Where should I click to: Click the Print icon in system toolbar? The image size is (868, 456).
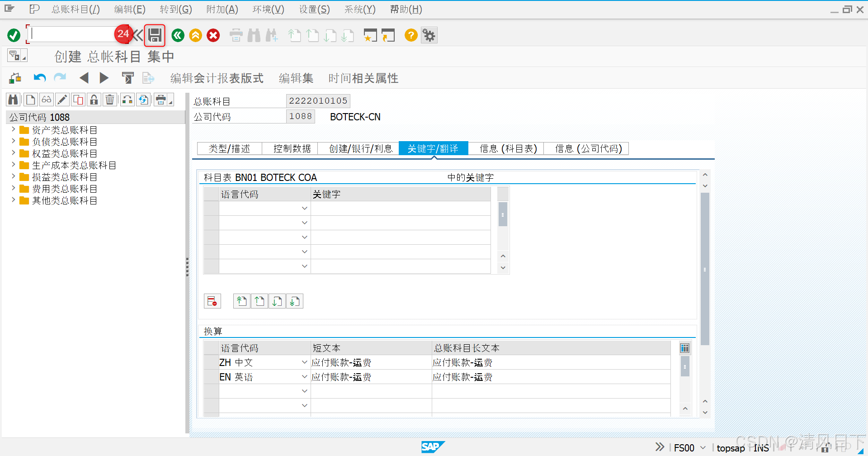pos(236,35)
